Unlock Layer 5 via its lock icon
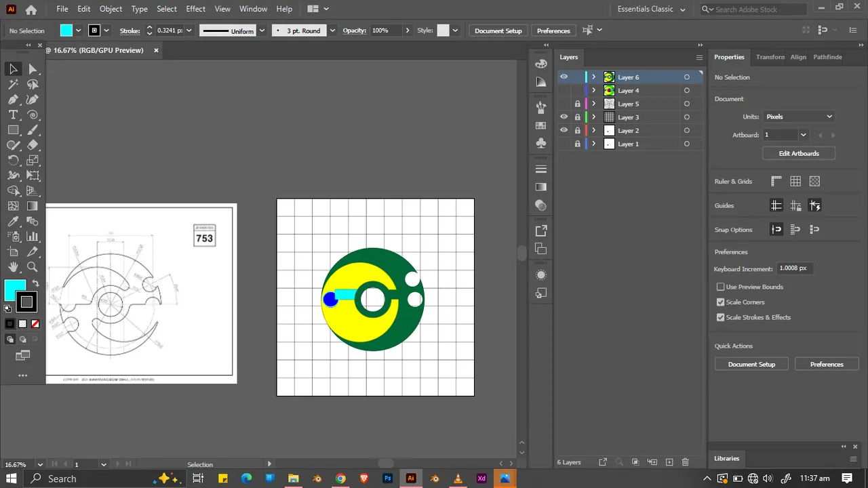Image resolution: width=868 pixels, height=488 pixels. (x=578, y=104)
